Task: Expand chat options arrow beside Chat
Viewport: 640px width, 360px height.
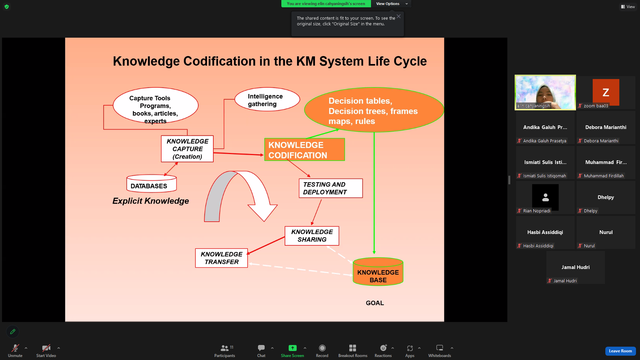Action: pos(272,348)
